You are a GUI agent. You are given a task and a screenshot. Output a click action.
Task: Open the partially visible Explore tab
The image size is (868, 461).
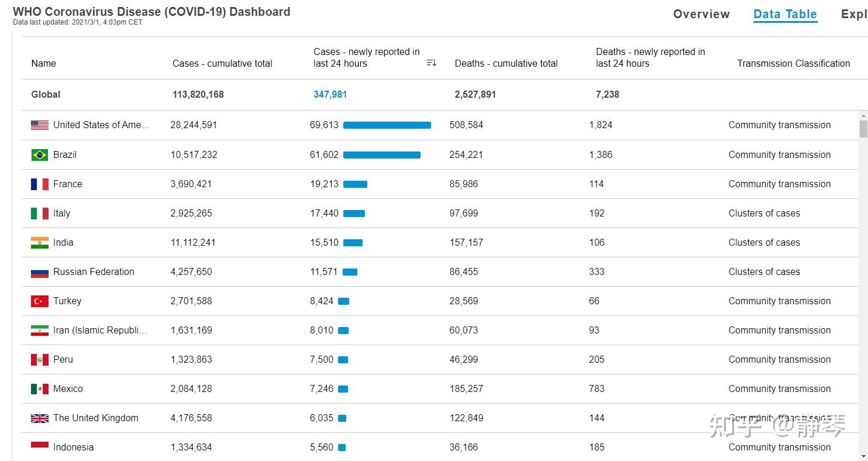854,14
